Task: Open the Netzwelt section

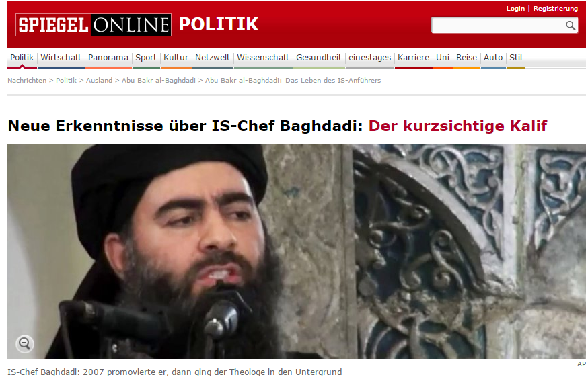Action: 212,58
